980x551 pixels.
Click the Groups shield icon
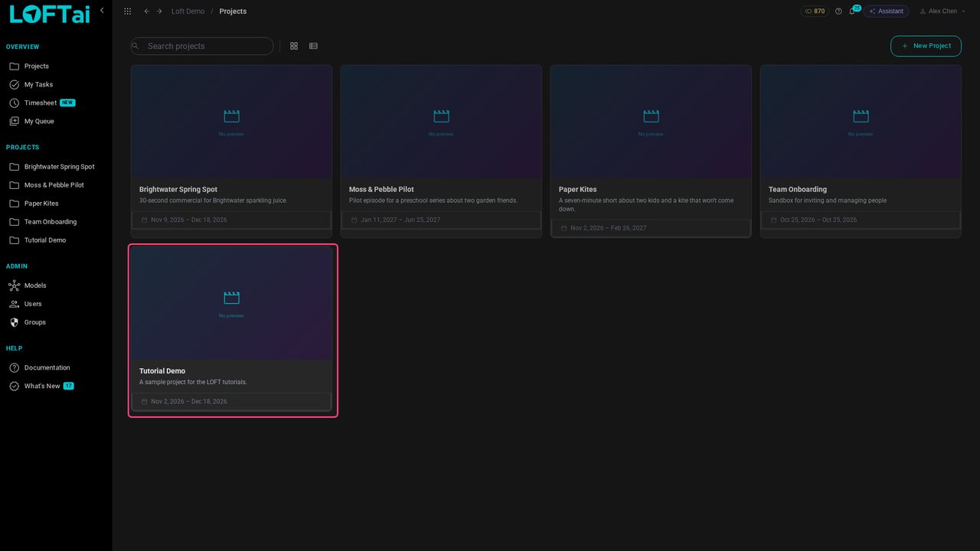pos(14,322)
